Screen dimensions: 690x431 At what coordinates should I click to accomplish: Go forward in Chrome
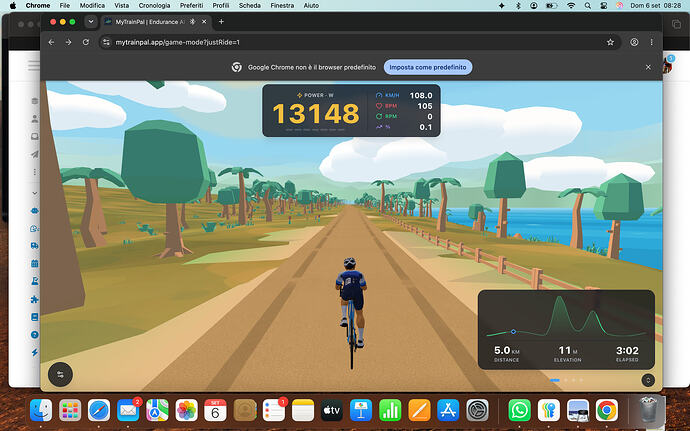[x=68, y=42]
